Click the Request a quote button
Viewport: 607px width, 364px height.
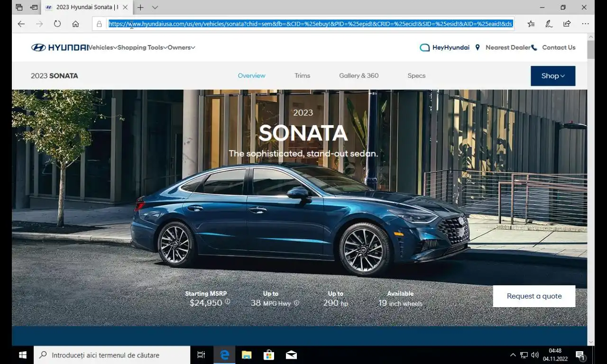(534, 296)
